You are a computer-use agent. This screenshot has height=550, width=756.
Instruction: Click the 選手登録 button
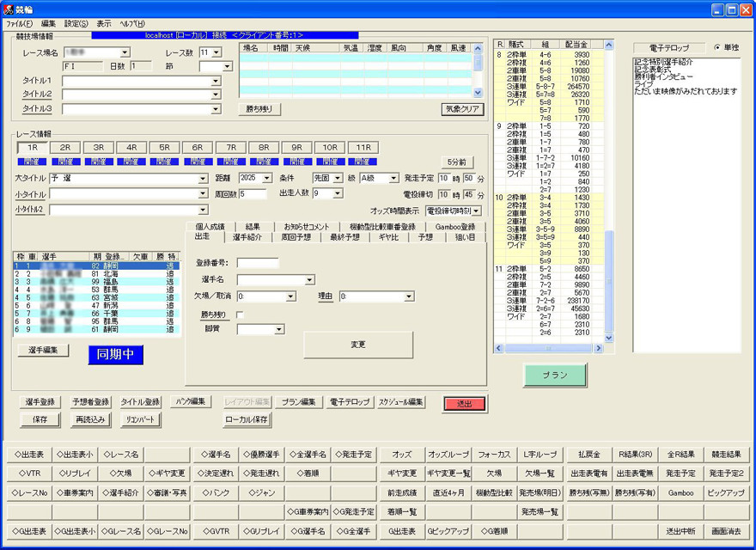[40, 402]
